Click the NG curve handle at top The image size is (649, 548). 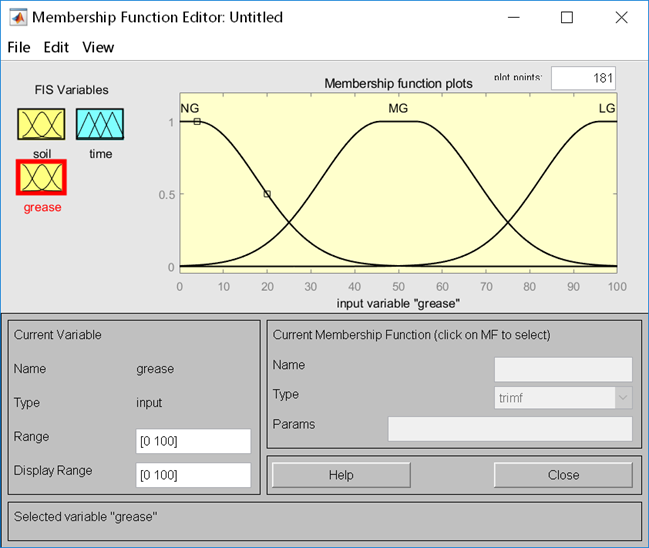tap(197, 122)
